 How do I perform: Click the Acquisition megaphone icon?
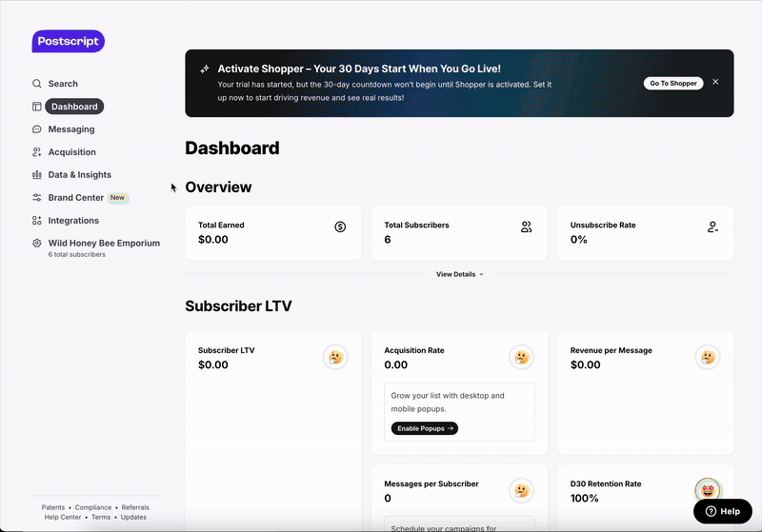(37, 152)
